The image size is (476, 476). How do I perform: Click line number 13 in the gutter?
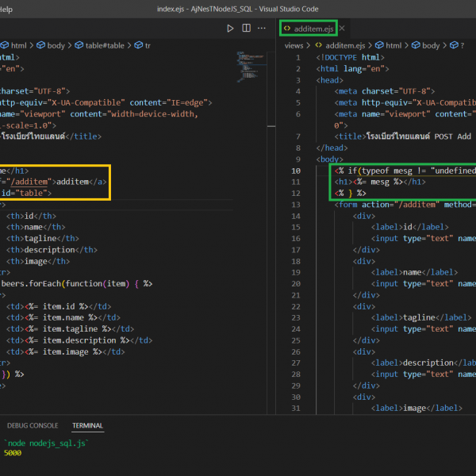click(296, 204)
